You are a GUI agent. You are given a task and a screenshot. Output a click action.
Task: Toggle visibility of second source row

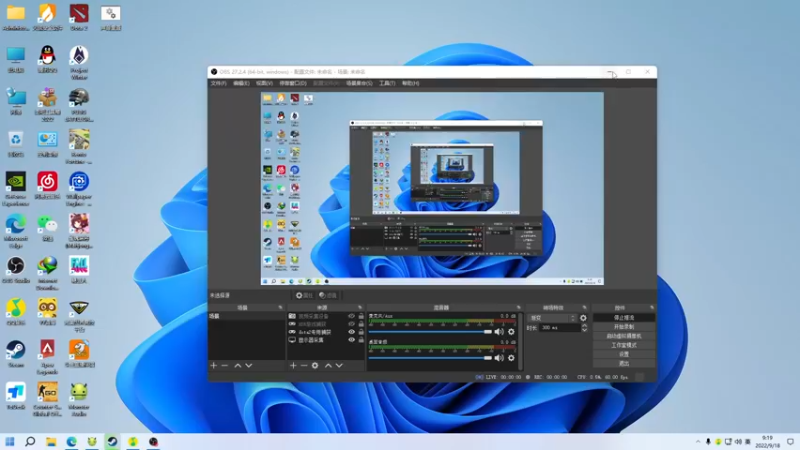[352, 324]
